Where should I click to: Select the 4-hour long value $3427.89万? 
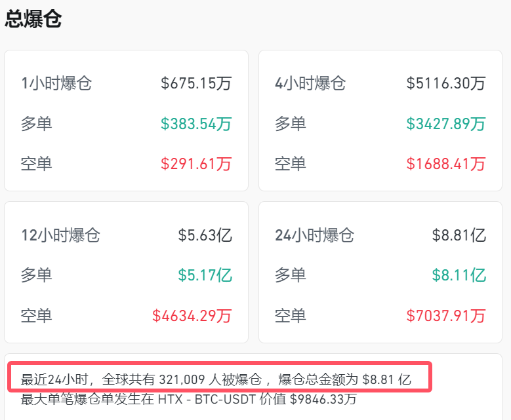tap(446, 124)
